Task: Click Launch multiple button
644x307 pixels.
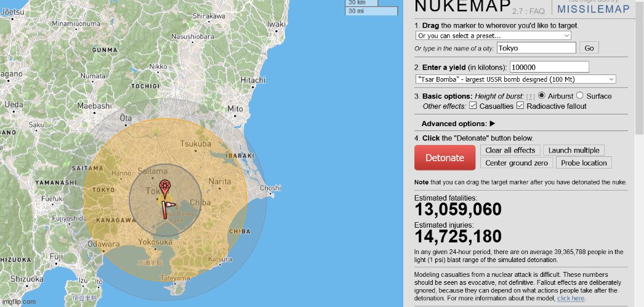Action: 574,150
